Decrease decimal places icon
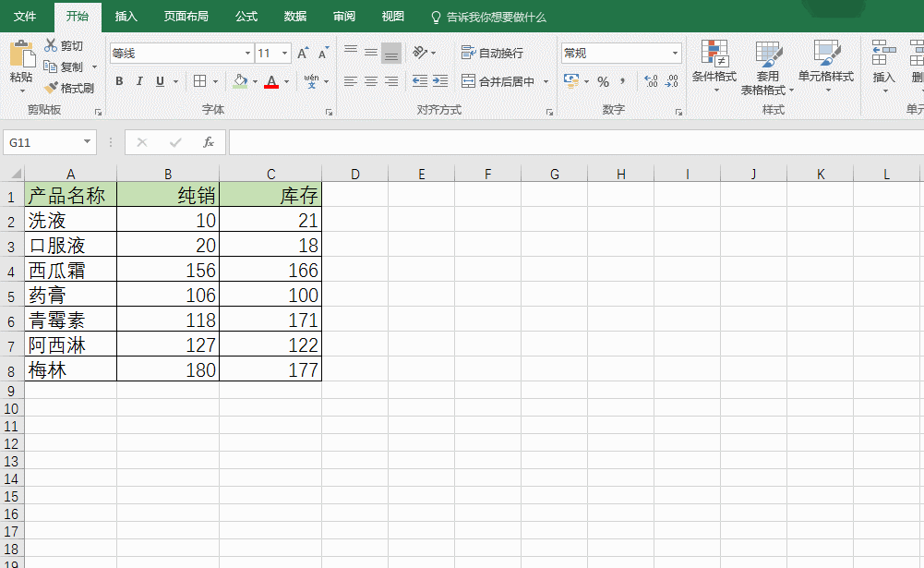Image resolution: width=924 pixels, height=568 pixels. (x=672, y=81)
